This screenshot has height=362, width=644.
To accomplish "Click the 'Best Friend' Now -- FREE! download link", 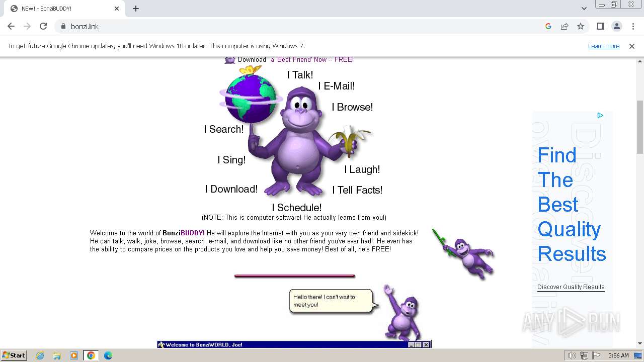I will tap(312, 59).
